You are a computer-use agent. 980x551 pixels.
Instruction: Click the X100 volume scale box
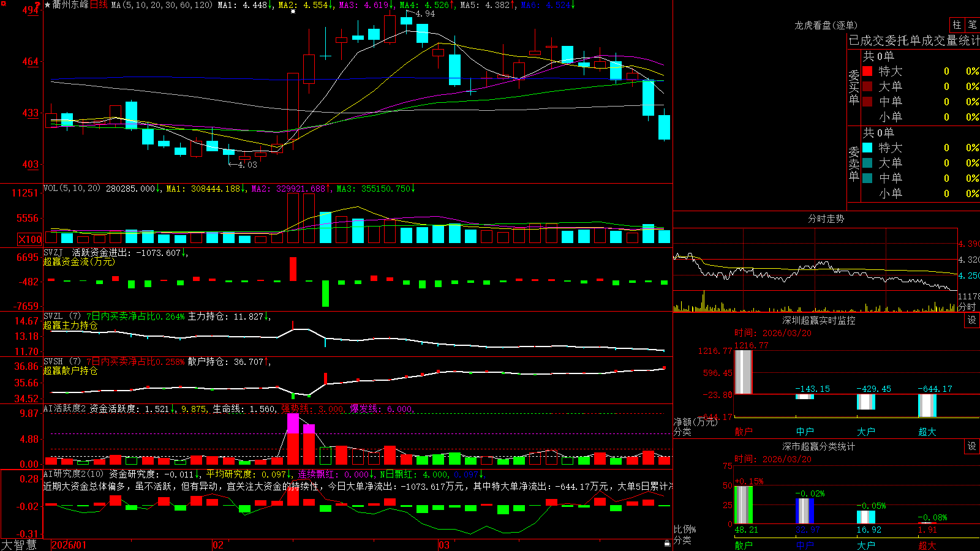(30, 239)
